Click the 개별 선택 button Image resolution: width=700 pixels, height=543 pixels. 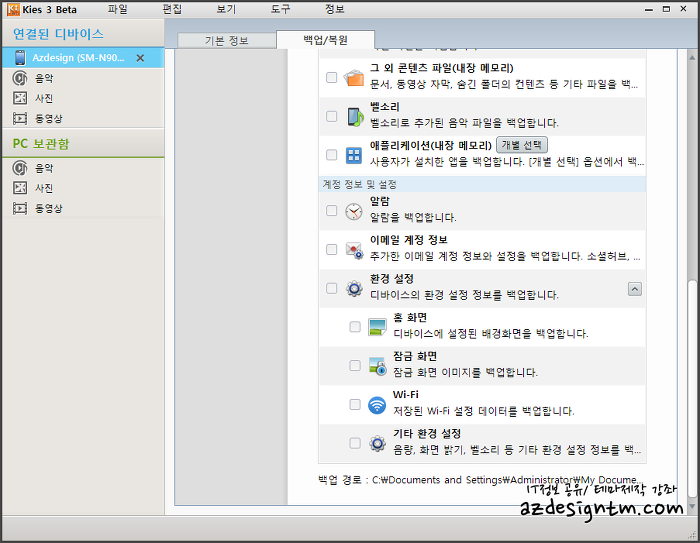coord(521,145)
